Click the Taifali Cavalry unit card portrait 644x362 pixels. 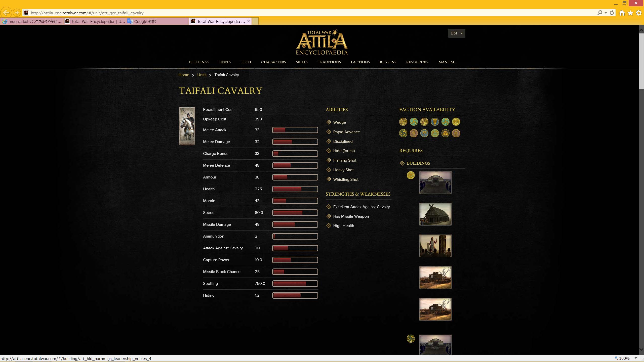[187, 126]
